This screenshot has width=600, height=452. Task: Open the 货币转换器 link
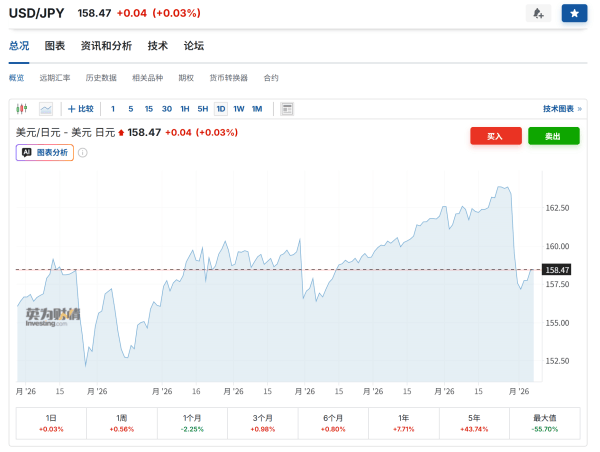click(228, 78)
